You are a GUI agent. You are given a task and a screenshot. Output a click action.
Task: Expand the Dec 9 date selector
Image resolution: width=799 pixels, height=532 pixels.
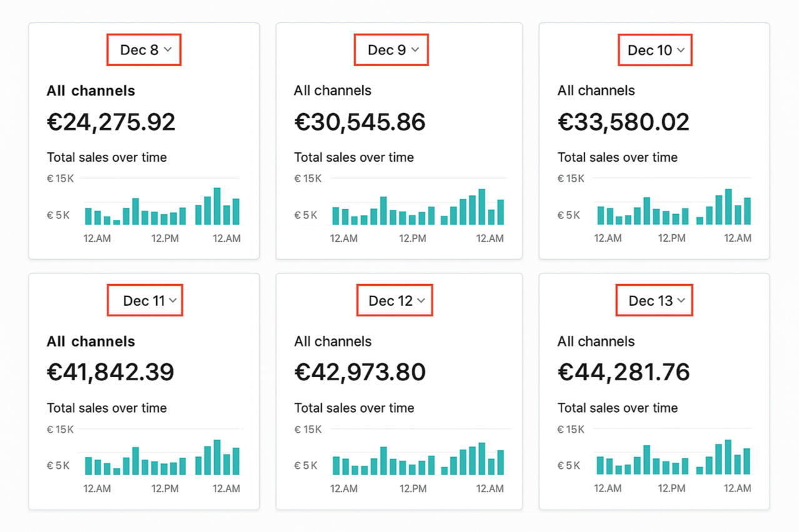tap(392, 50)
